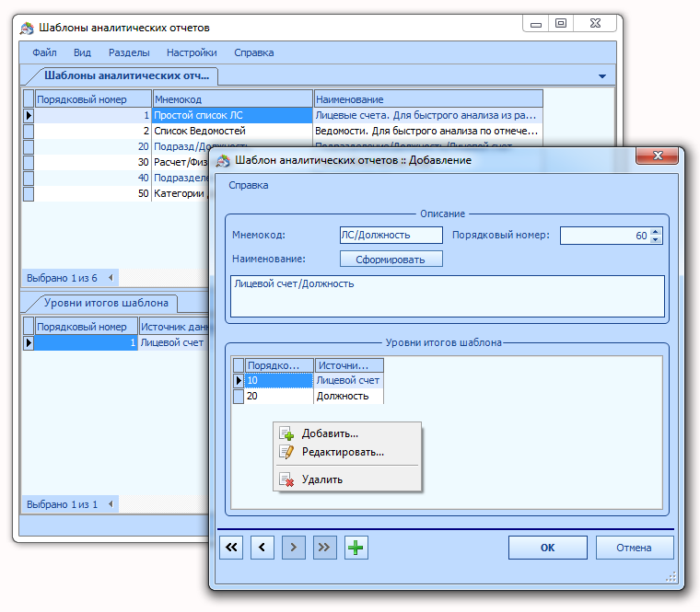Click the app icon in dialog title bar
700x612 pixels.
pos(223,160)
